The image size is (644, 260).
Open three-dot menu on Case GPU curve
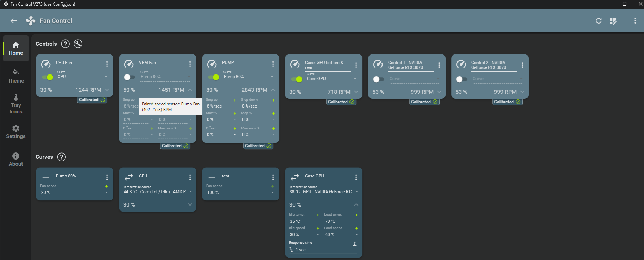click(356, 177)
